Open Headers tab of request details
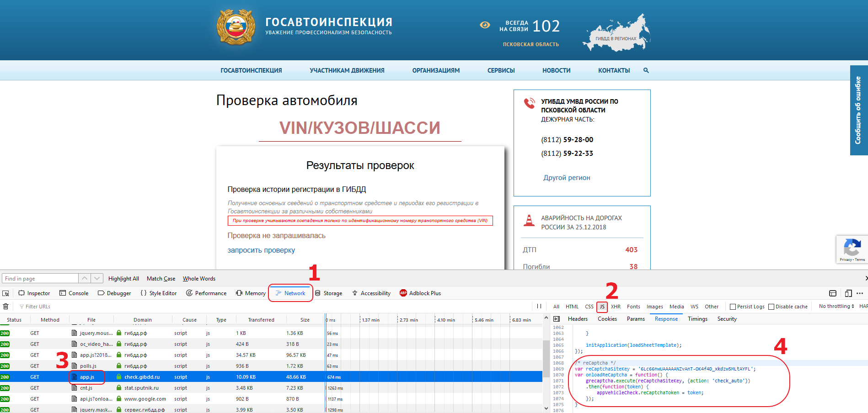 point(578,319)
